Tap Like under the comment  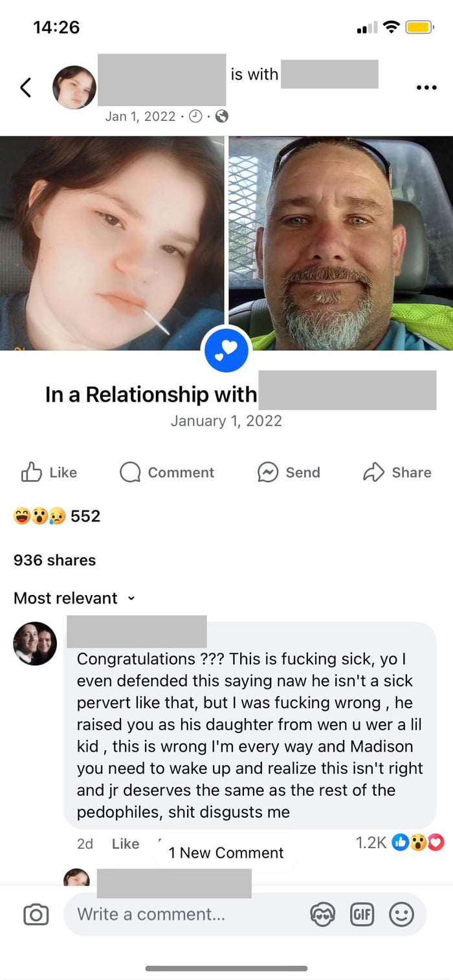click(x=126, y=844)
